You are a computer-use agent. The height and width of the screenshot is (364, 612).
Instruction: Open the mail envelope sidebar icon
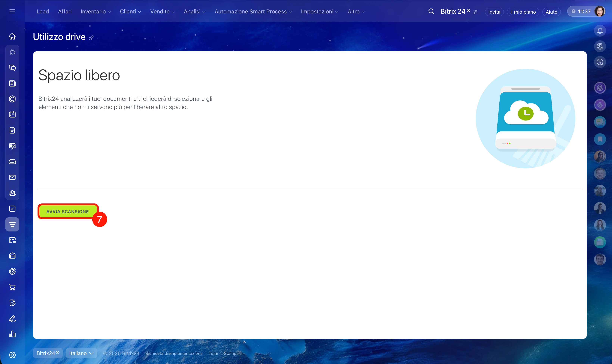[12, 177]
